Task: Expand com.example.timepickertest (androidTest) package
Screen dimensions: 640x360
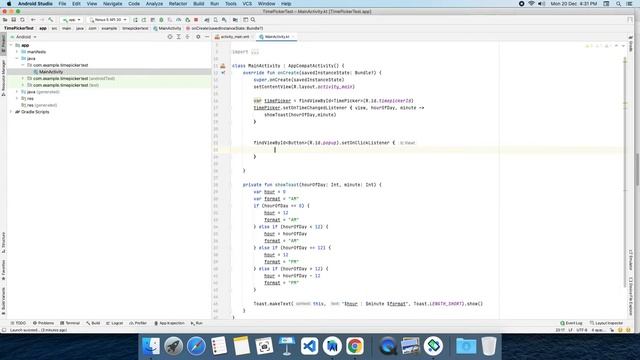Action: [23, 78]
